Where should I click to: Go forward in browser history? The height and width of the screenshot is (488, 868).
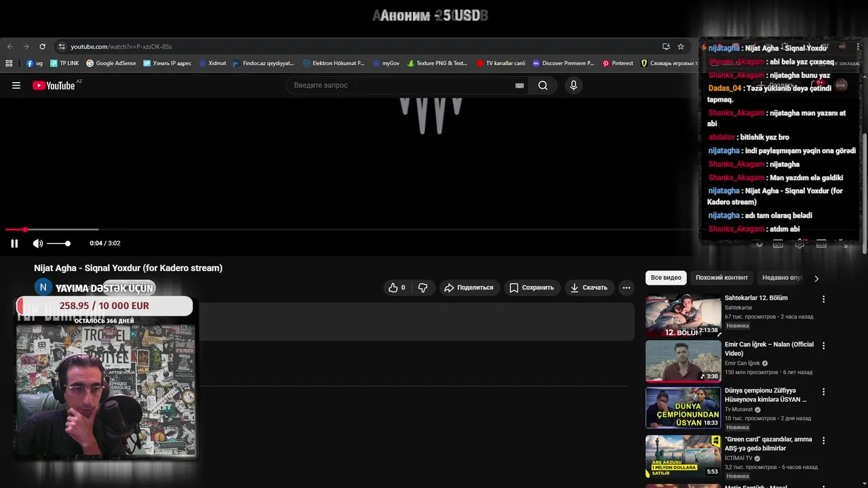pyautogui.click(x=26, y=47)
